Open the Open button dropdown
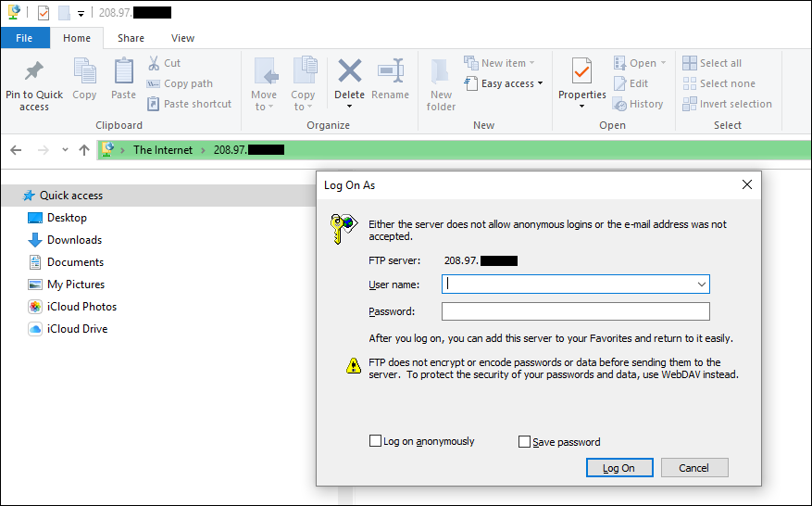Screen dimensions: 812x506 pos(663,63)
